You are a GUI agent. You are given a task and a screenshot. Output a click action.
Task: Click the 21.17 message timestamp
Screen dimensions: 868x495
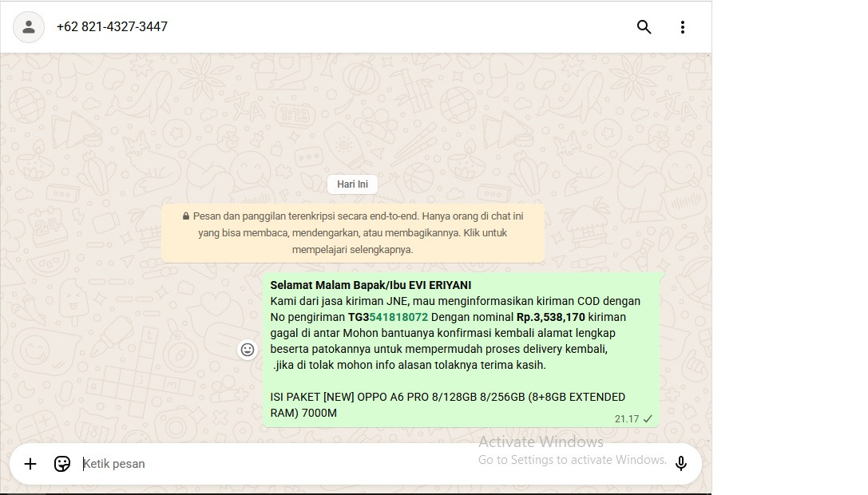pyautogui.click(x=627, y=419)
